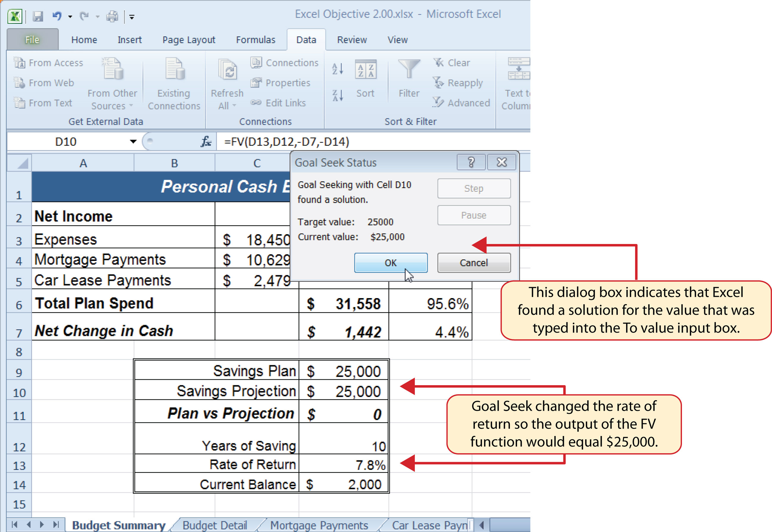Switch to the Insert tab
Screen dimensions: 772x532
tap(130, 40)
